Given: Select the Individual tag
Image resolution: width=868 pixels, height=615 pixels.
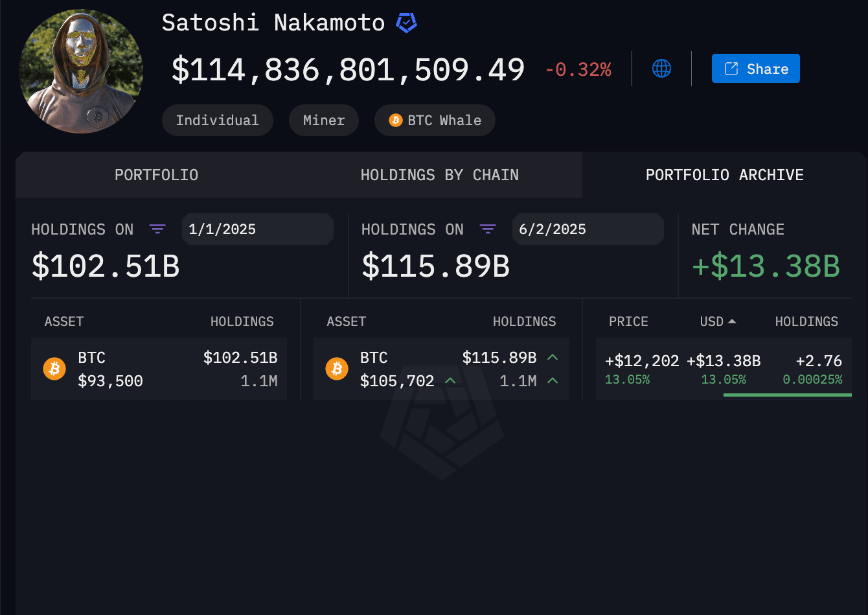Looking at the screenshot, I should coord(218,121).
